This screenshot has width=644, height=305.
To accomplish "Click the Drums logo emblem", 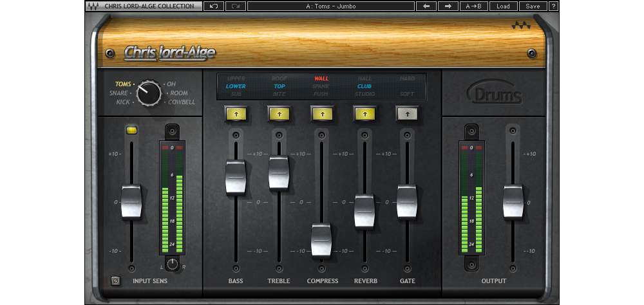I will click(495, 92).
